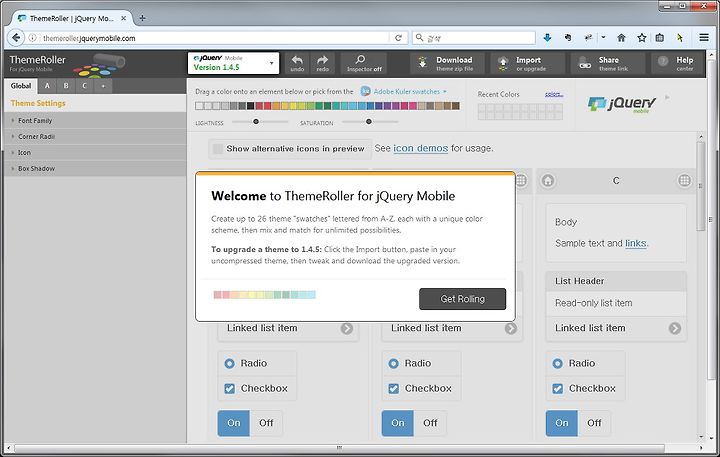Click chevron on swatch C linked list item
The width and height of the screenshot is (720, 457).
(x=675, y=328)
